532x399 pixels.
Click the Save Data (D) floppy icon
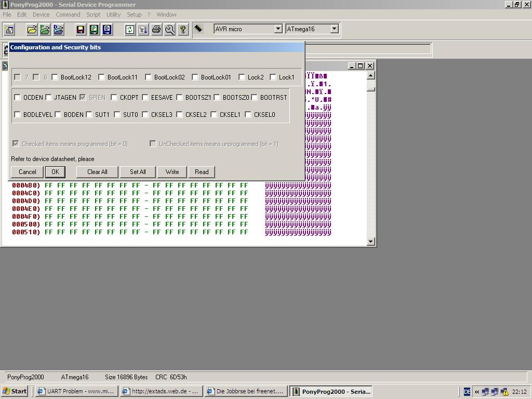pyautogui.click(x=107, y=30)
